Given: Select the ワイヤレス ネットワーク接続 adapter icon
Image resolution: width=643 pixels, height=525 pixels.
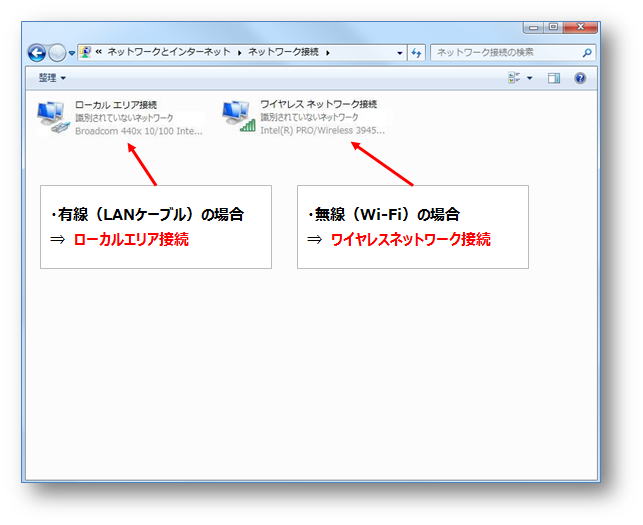Looking at the screenshot, I should click(239, 116).
